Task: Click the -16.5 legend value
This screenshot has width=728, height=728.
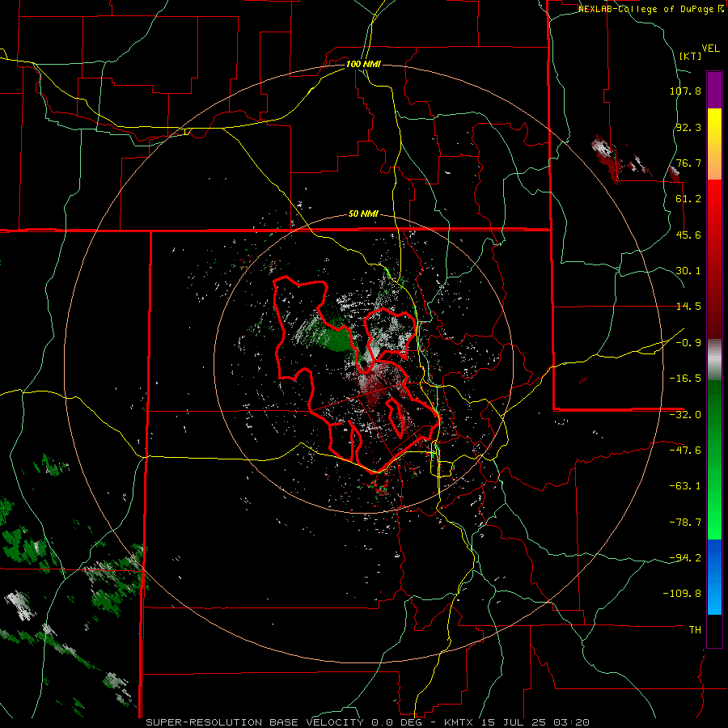Action: click(685, 379)
